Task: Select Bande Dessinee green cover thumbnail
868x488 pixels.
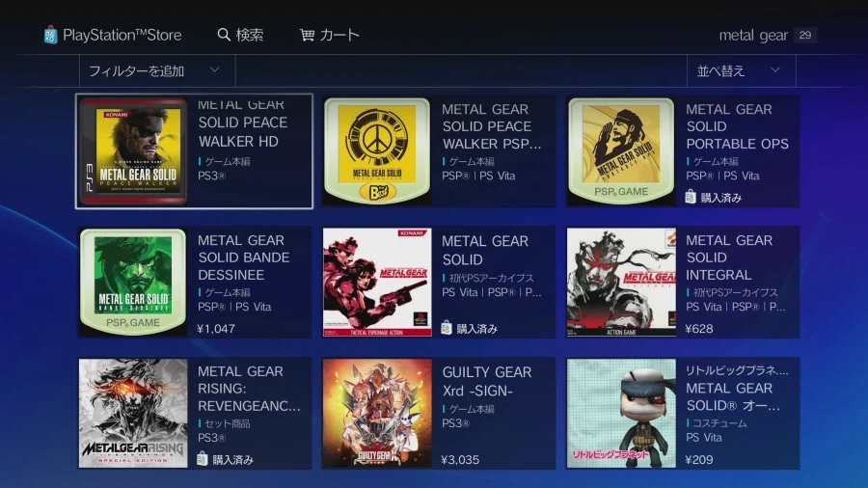Action: [133, 283]
